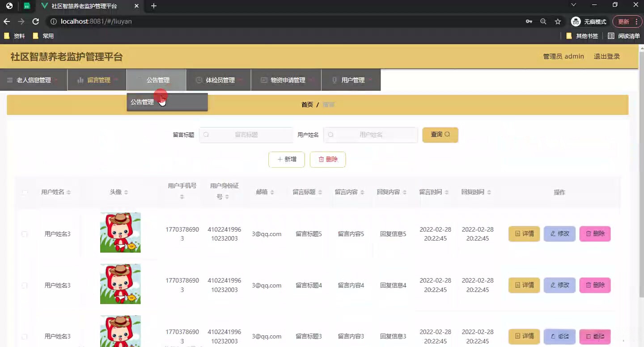Expand the 体检员管理 navigation menu
644x347 pixels.
click(x=219, y=80)
